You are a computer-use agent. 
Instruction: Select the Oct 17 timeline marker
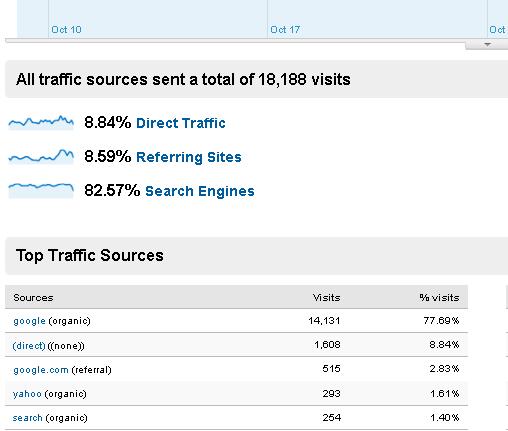pos(285,30)
